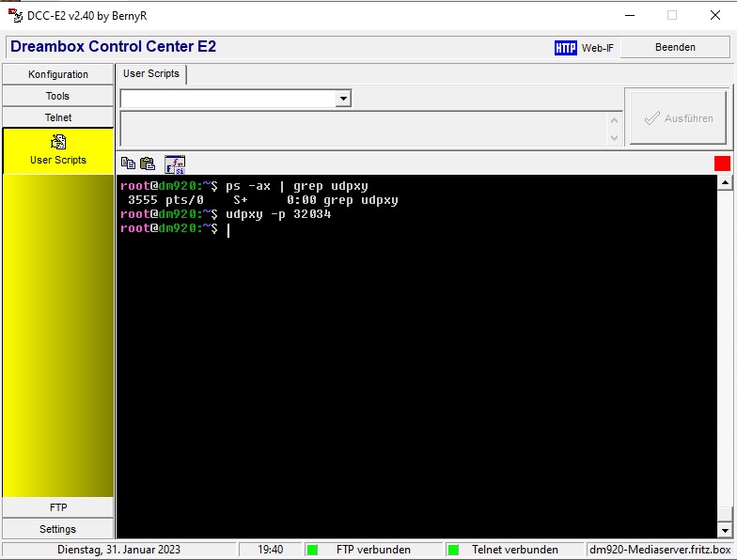This screenshot has width=737, height=560.
Task: Open the FTP section
Action: coord(58,507)
